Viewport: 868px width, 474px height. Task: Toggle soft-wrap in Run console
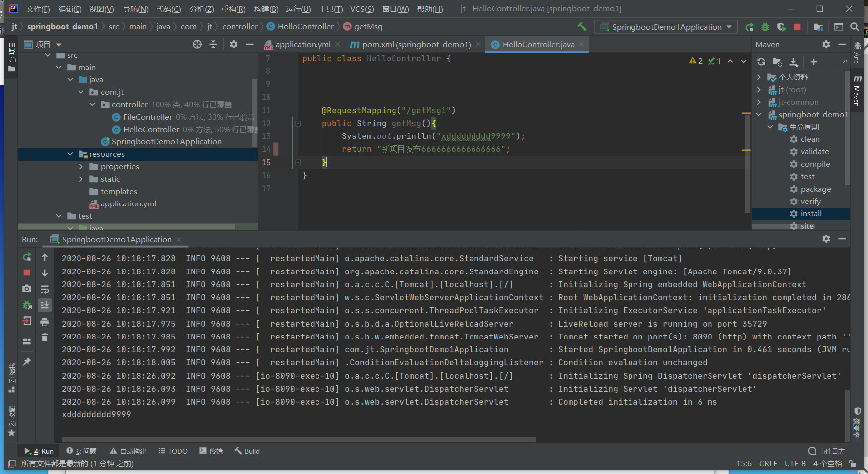coord(45,289)
